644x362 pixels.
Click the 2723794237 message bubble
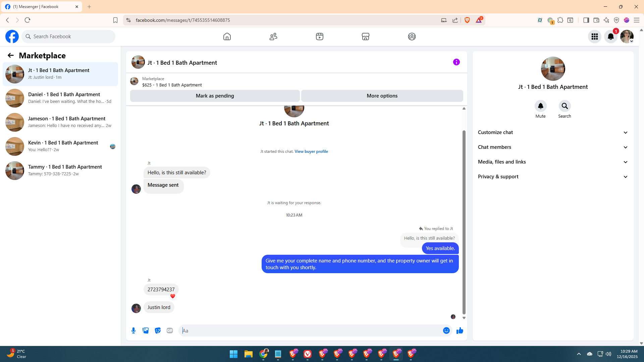click(x=161, y=289)
